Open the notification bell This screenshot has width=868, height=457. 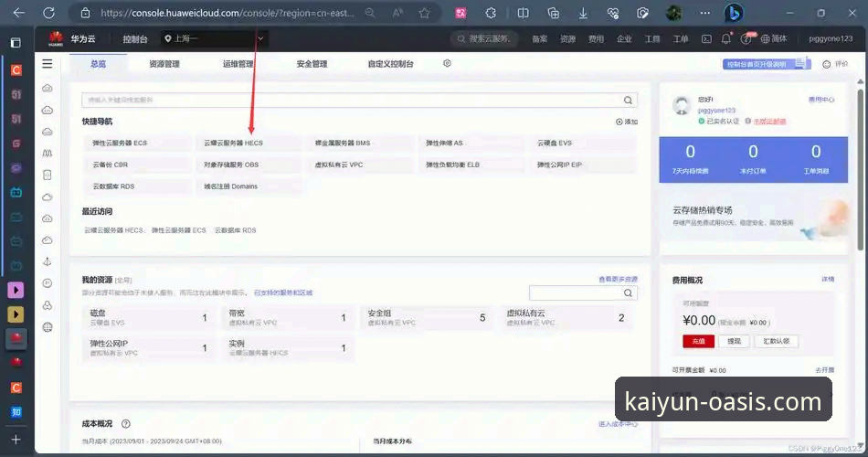pyautogui.click(x=726, y=38)
